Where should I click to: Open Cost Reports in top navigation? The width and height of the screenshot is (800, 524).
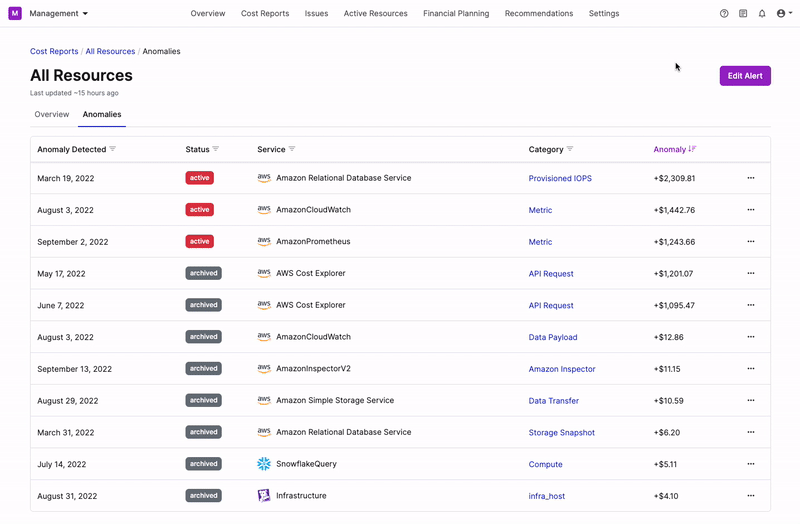click(x=265, y=13)
